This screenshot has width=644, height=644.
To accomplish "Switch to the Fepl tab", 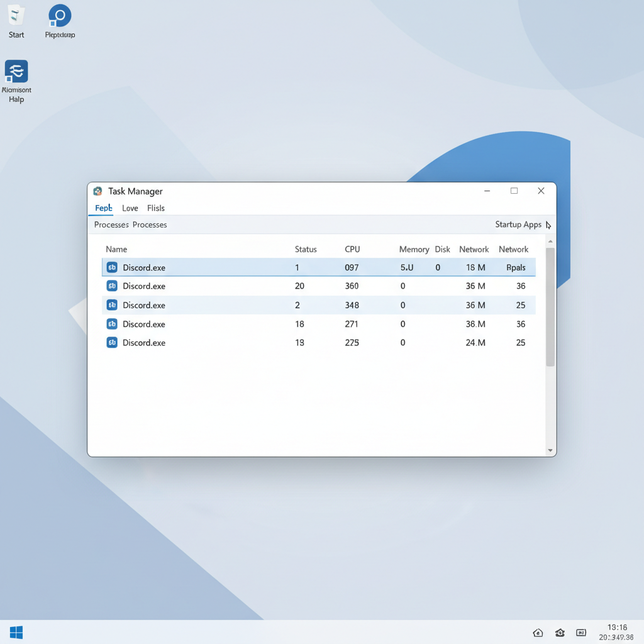I will (104, 208).
